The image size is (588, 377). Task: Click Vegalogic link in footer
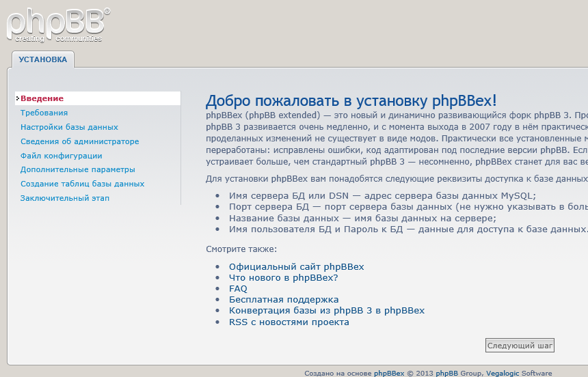[x=503, y=374]
